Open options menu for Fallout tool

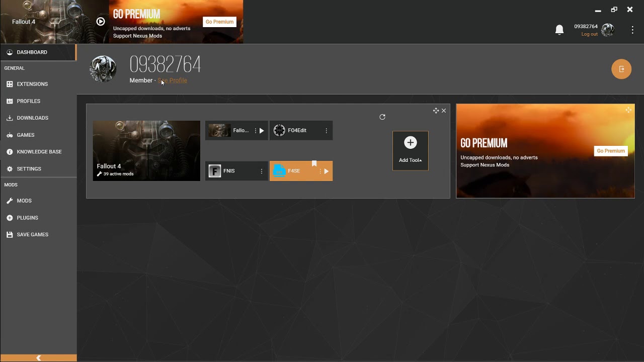256,131
